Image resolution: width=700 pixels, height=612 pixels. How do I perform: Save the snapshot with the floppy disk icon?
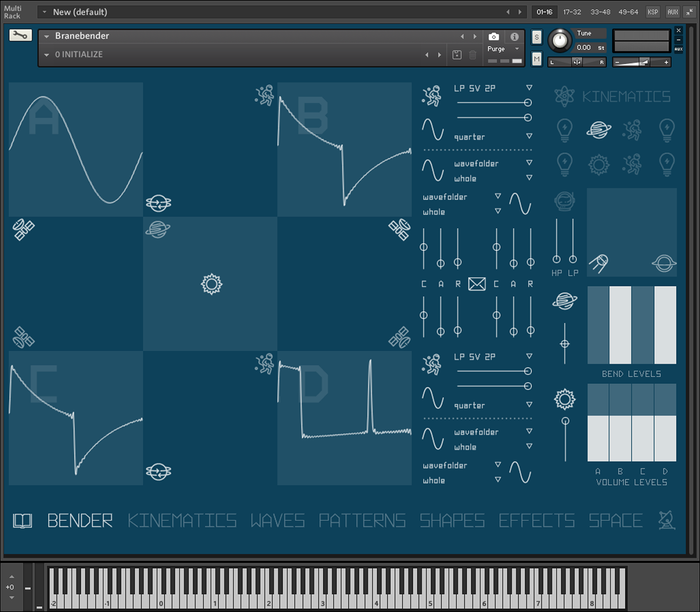(x=457, y=55)
